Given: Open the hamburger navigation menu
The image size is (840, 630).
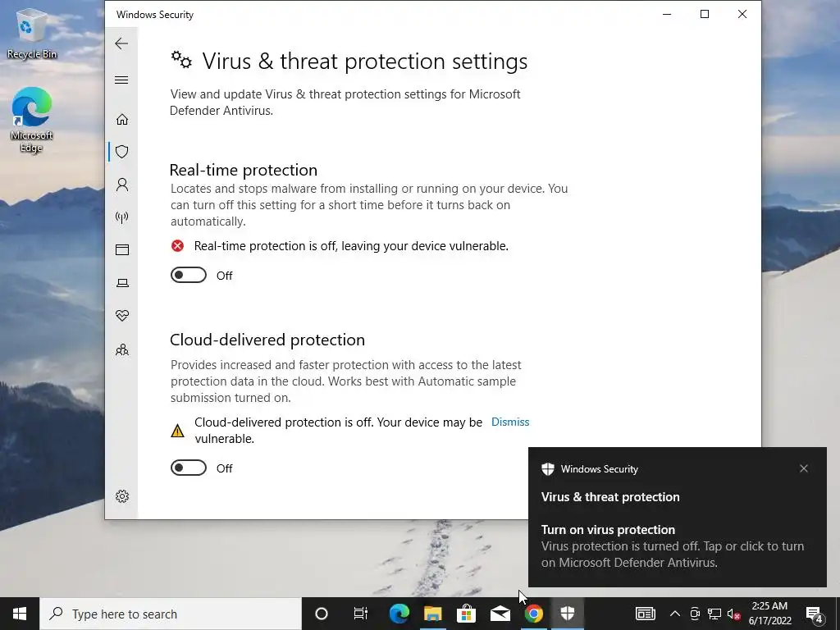Looking at the screenshot, I should (121, 80).
